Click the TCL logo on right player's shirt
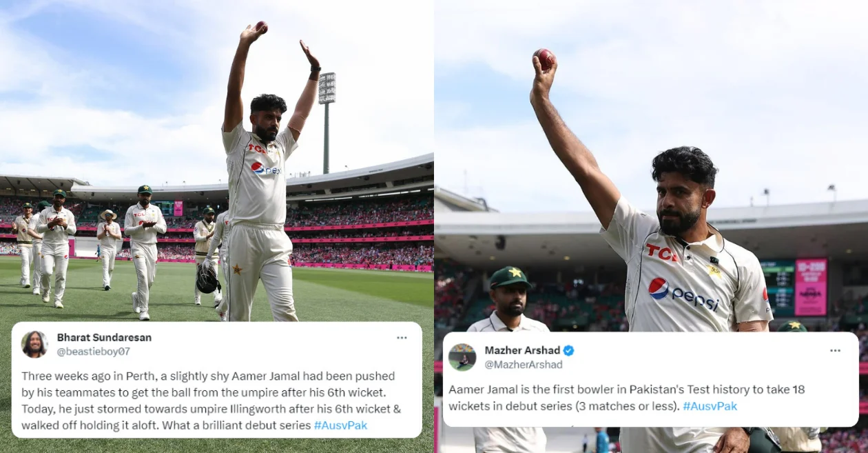Screen dimensions: 868x453 [662, 253]
